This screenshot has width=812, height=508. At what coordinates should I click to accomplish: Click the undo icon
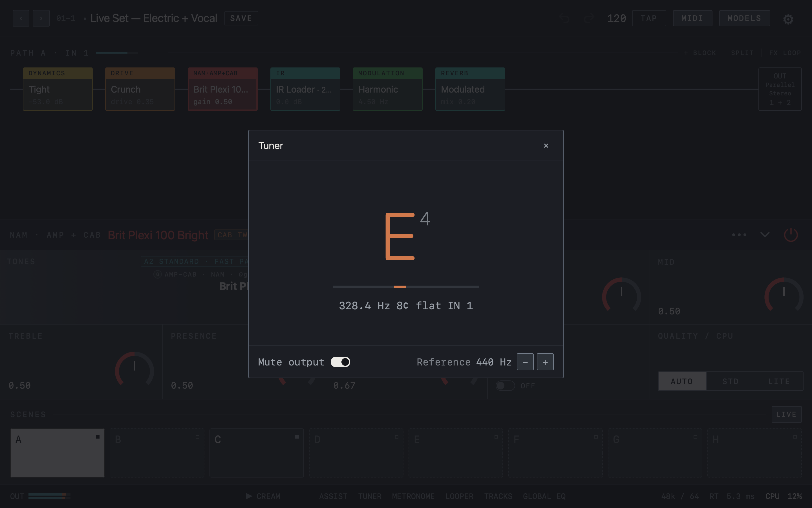[564, 18]
